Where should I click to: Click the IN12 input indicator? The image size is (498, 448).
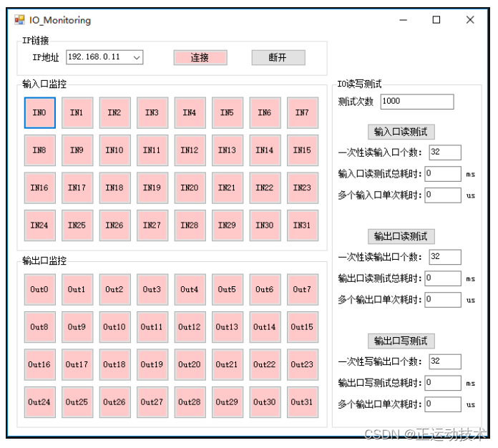click(190, 150)
